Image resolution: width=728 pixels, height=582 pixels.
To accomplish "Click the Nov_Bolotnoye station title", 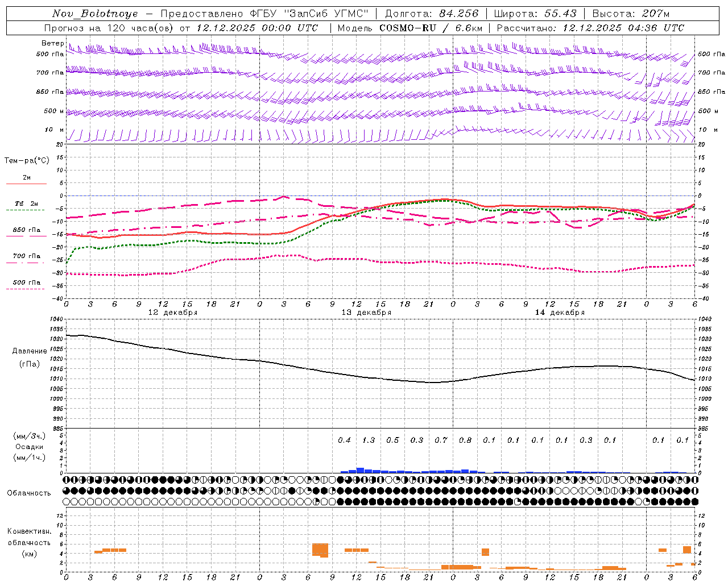I will [95, 14].
